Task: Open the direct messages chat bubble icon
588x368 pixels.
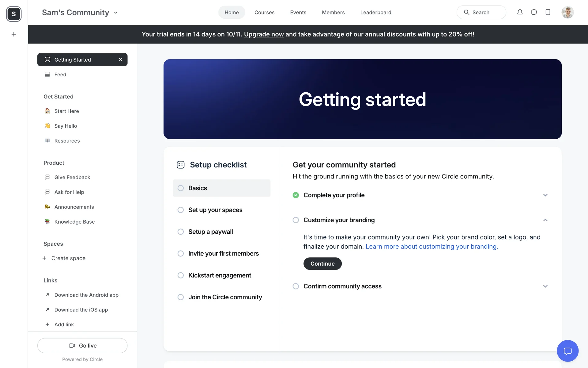Action: (534, 12)
